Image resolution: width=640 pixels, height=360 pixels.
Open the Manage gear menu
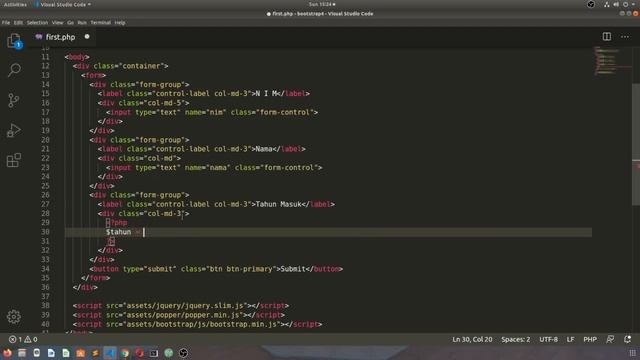click(14, 316)
